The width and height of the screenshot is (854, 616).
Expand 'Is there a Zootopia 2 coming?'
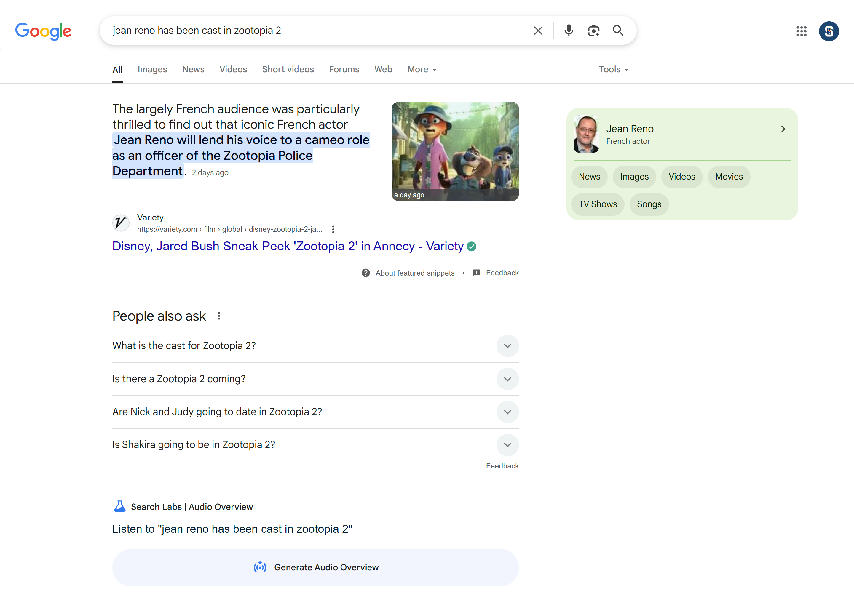tap(315, 379)
